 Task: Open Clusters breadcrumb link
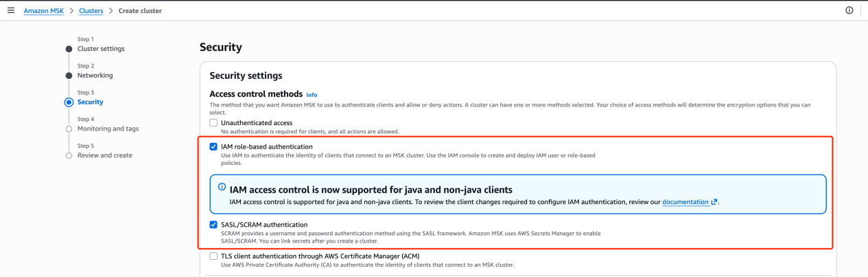coord(91,11)
